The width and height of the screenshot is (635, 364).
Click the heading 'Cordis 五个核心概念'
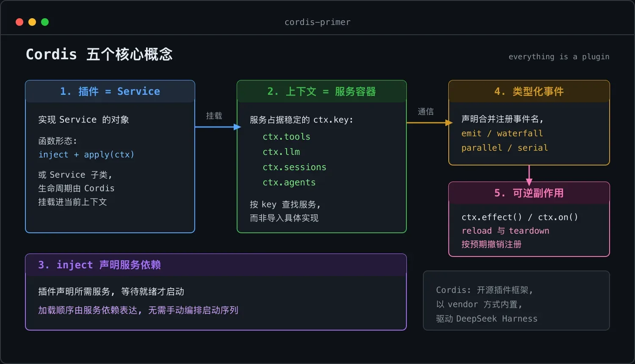(99, 54)
